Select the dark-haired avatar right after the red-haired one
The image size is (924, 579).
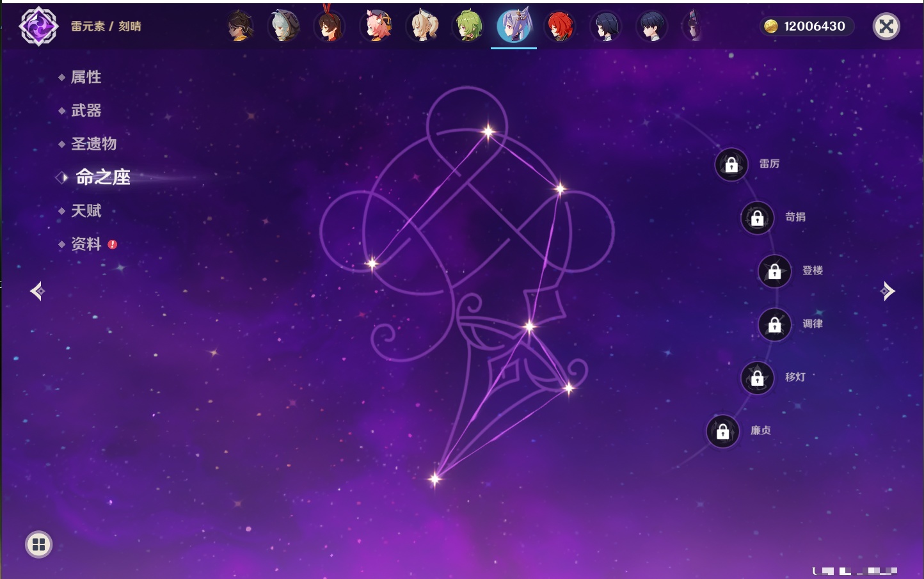(x=605, y=26)
